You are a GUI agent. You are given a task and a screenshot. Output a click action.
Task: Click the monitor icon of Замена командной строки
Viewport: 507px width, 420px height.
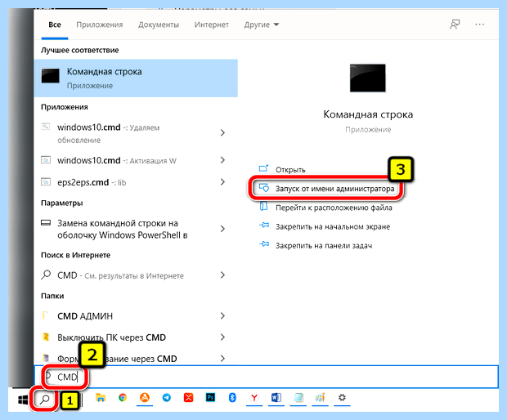(x=46, y=222)
